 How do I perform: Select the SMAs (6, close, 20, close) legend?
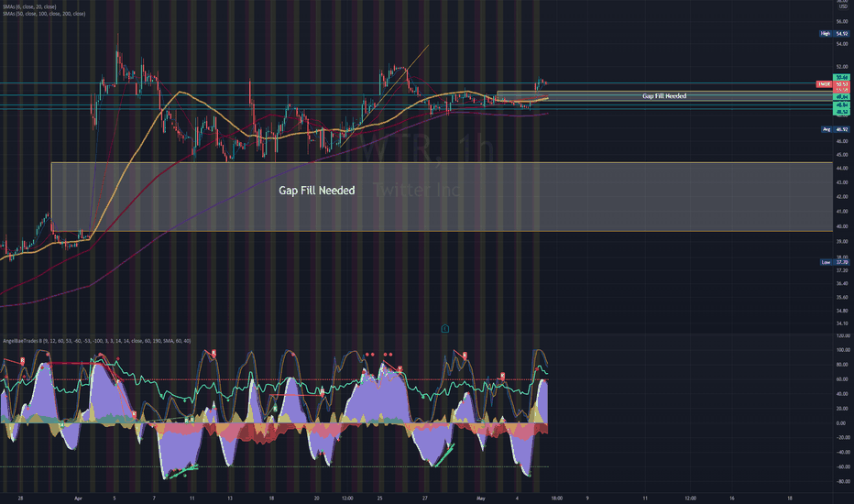(29, 6)
